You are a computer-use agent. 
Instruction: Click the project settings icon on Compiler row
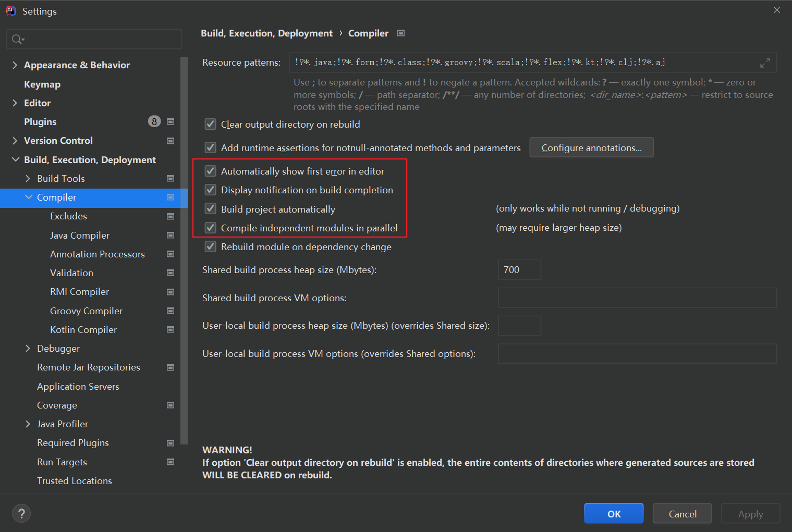tap(170, 197)
